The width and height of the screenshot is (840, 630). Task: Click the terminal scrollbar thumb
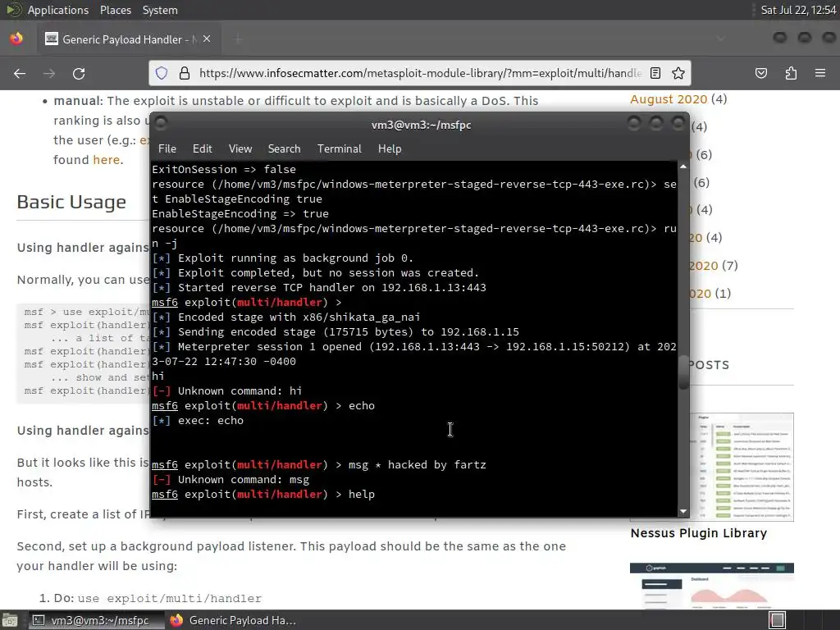point(683,372)
